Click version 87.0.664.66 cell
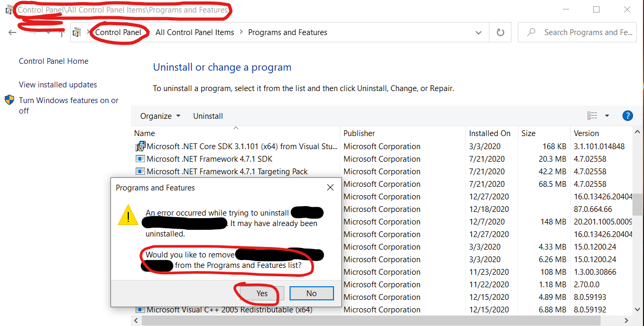This screenshot has width=644, height=326. click(593, 209)
